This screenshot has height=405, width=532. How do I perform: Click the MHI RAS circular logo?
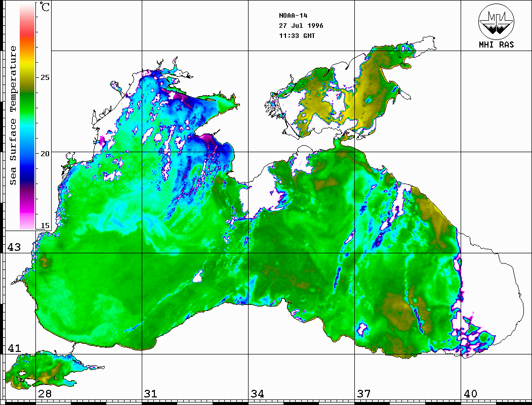[x=497, y=21]
